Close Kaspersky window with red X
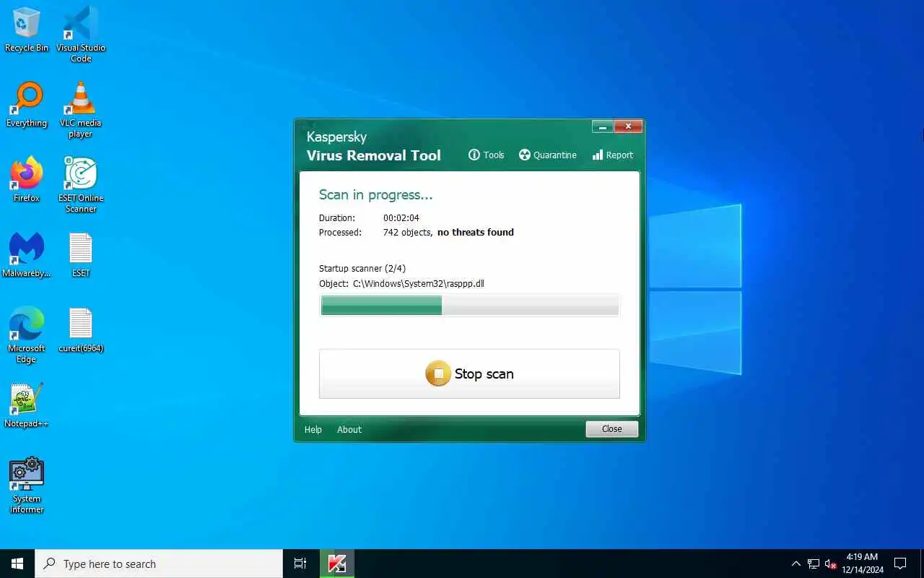 coord(628,126)
